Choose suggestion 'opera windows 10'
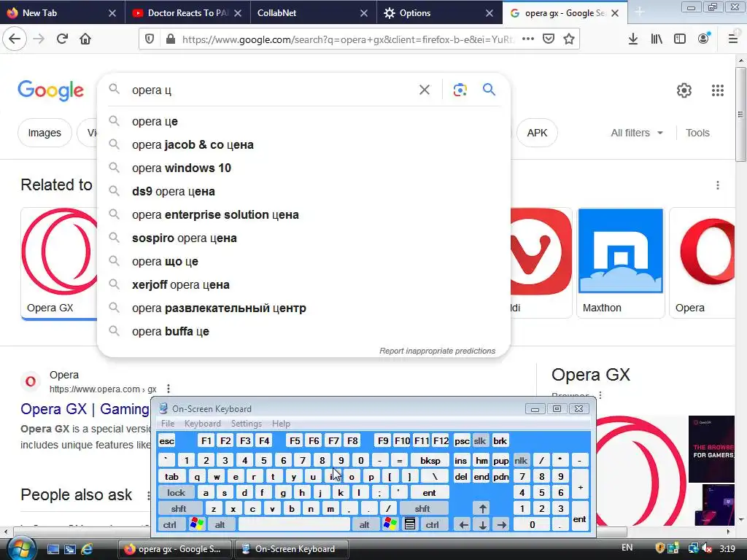Viewport: 747px width, 560px height. 303,168
